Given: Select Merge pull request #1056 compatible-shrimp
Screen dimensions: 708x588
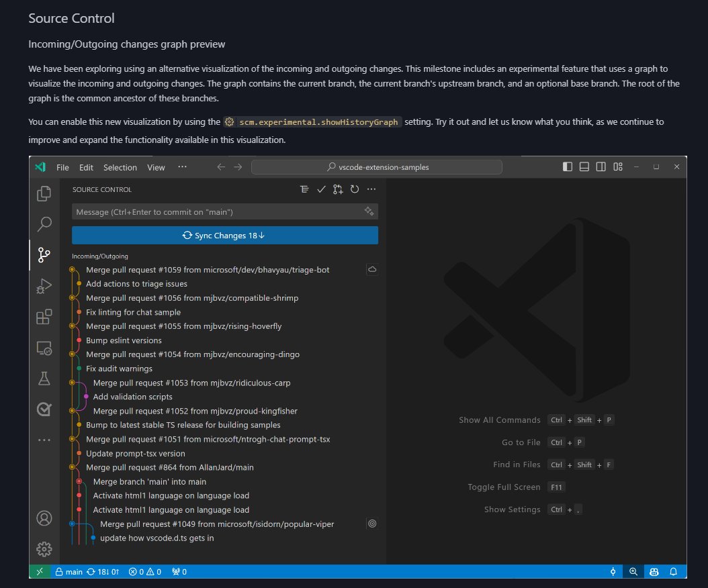Looking at the screenshot, I should coord(192,298).
